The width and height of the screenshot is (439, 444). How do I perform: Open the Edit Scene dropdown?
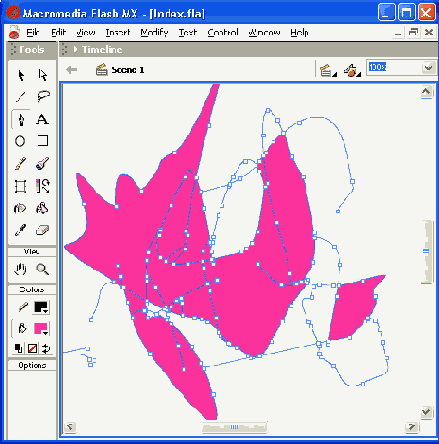click(328, 70)
